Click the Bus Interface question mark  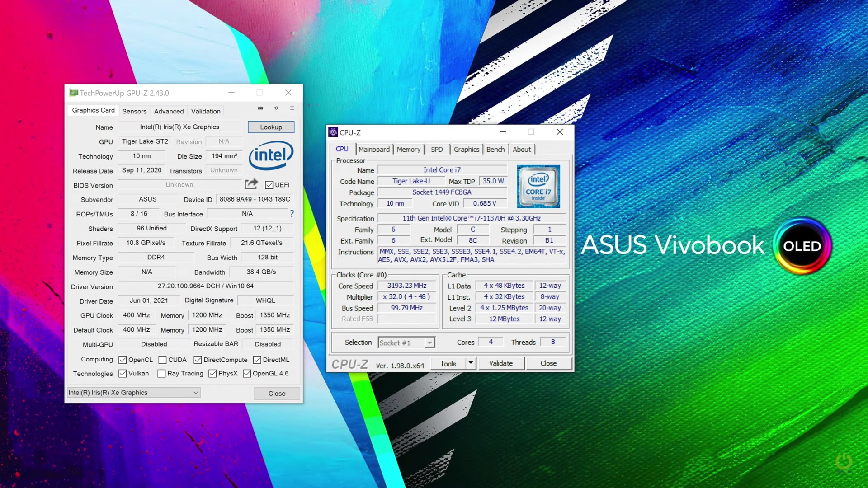pyautogui.click(x=292, y=214)
